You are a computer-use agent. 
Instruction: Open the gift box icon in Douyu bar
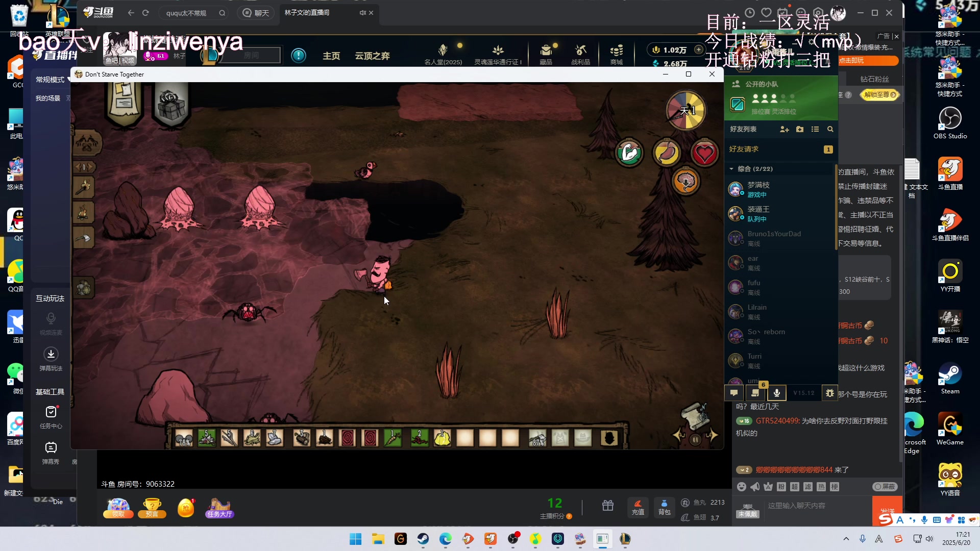[607, 506]
